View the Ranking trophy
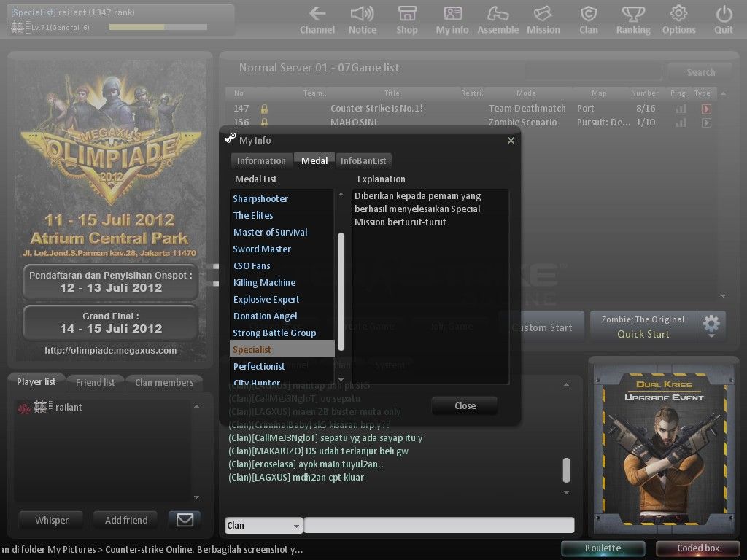The width and height of the screenshot is (747, 560). [x=633, y=20]
